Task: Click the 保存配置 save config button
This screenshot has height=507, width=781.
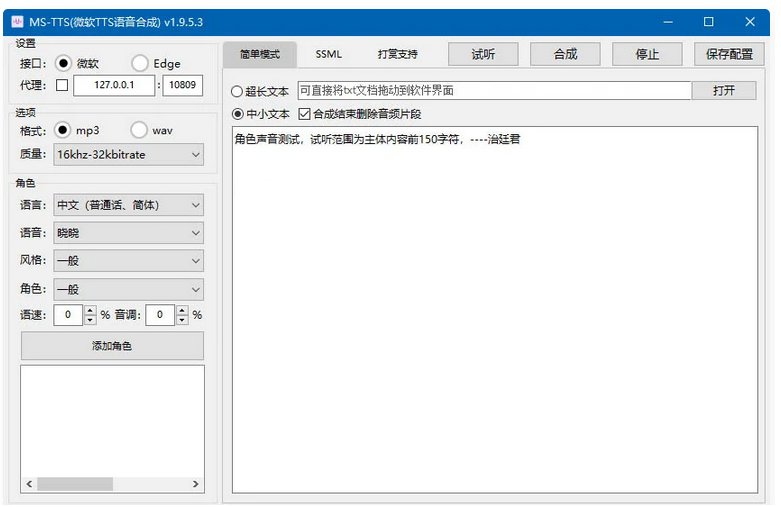Action: coord(729,54)
